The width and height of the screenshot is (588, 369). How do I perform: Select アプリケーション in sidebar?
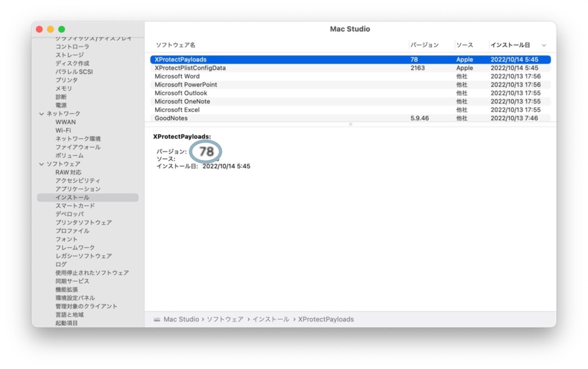pyautogui.click(x=78, y=189)
